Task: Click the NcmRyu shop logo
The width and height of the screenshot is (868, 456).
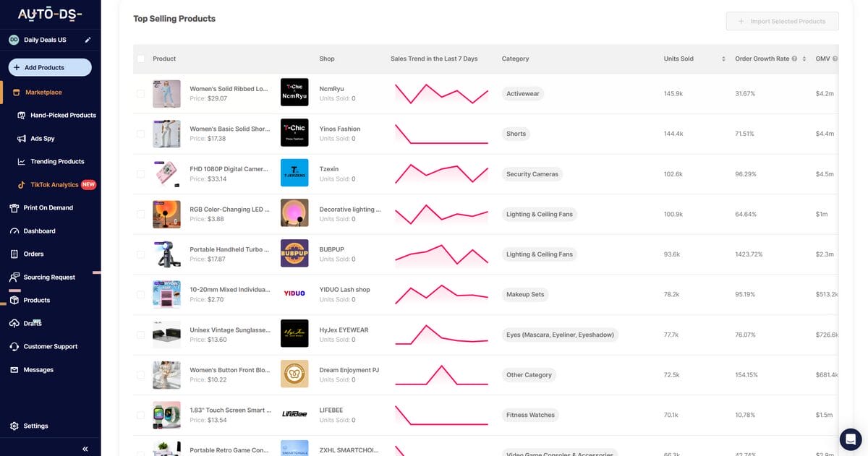Action: pyautogui.click(x=294, y=93)
